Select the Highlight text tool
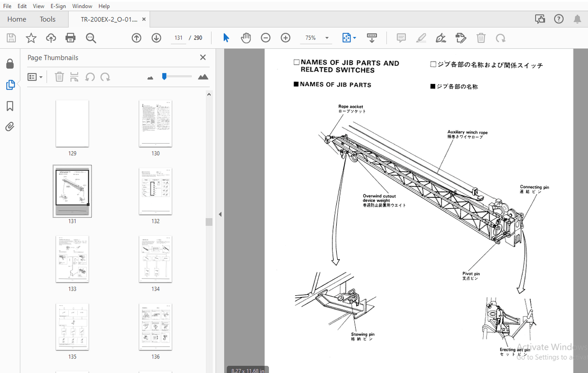The image size is (588, 373). [421, 38]
